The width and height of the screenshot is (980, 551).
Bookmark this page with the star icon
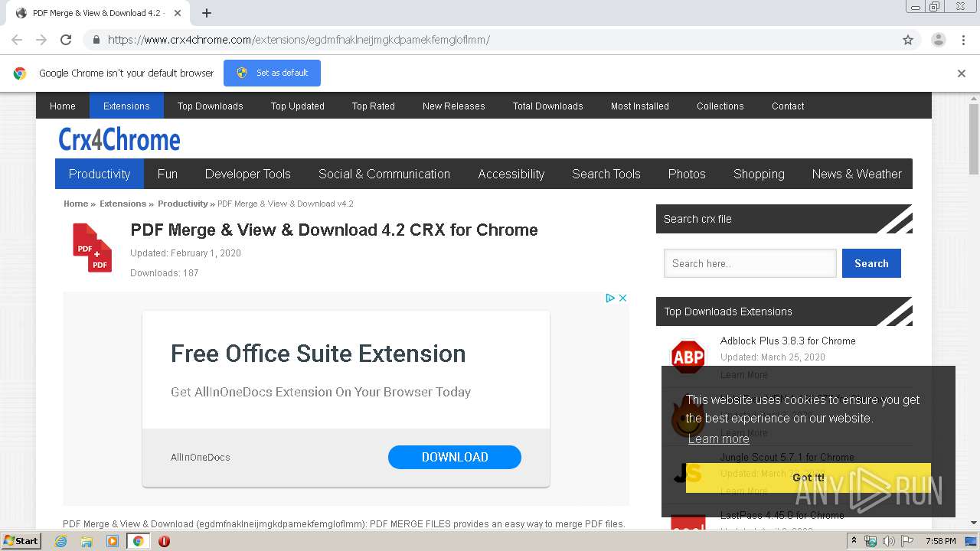click(908, 40)
